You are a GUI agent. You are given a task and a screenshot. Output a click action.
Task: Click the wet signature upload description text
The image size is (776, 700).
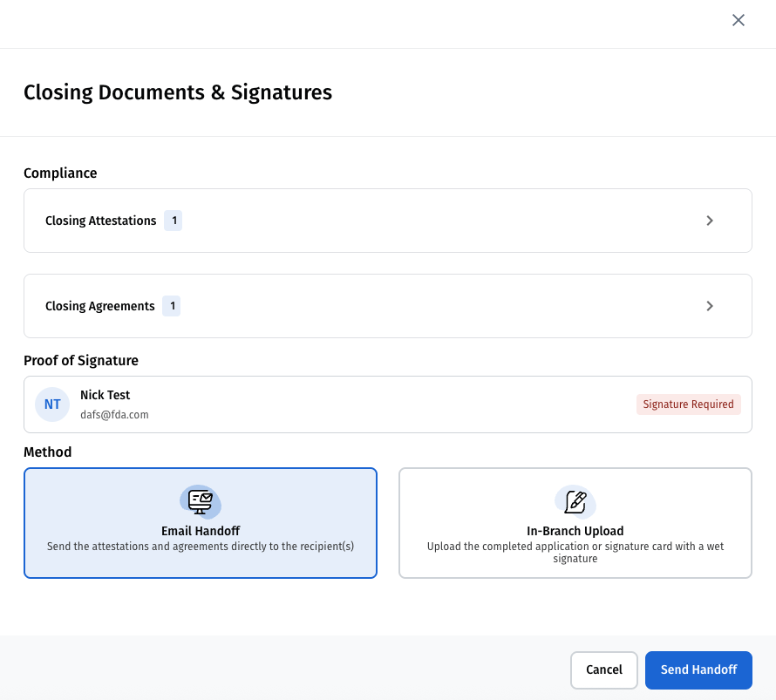point(575,553)
